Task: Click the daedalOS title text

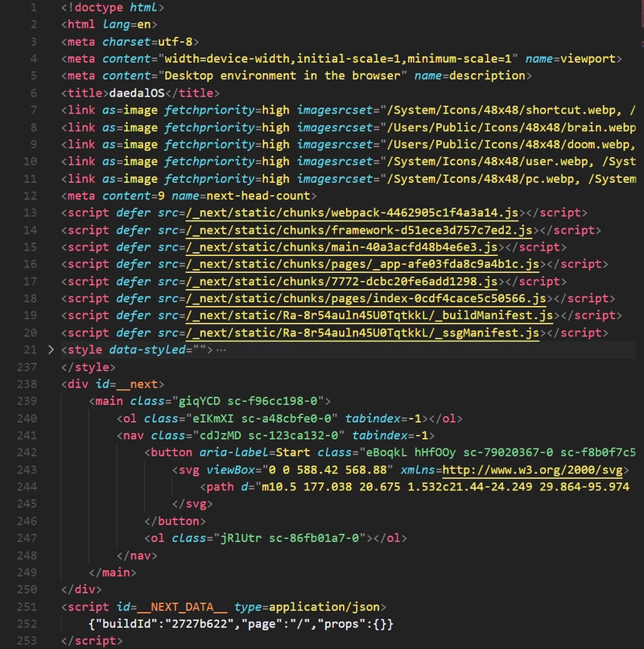Action: pyautogui.click(x=137, y=93)
